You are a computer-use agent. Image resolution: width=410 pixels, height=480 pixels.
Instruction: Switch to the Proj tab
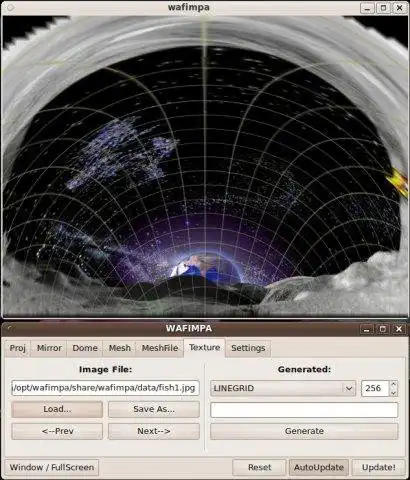click(x=17, y=348)
